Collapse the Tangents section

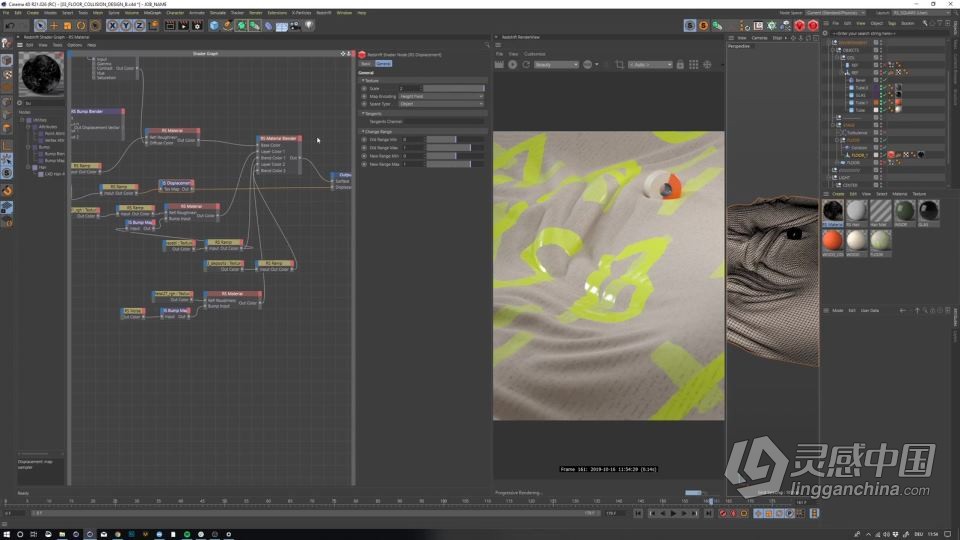[x=362, y=113]
